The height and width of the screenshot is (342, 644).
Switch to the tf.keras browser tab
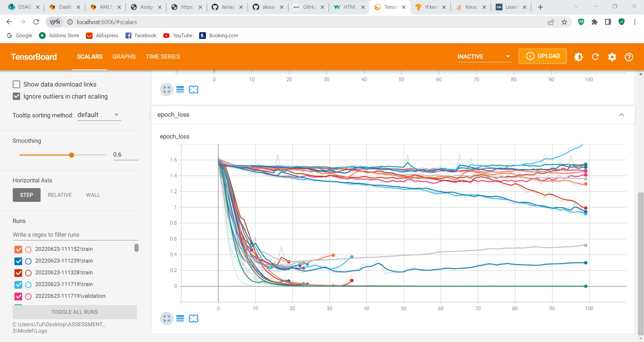click(430, 7)
